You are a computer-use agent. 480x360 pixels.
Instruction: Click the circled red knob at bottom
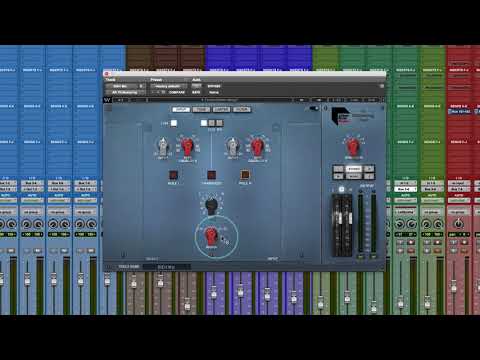[211, 236]
